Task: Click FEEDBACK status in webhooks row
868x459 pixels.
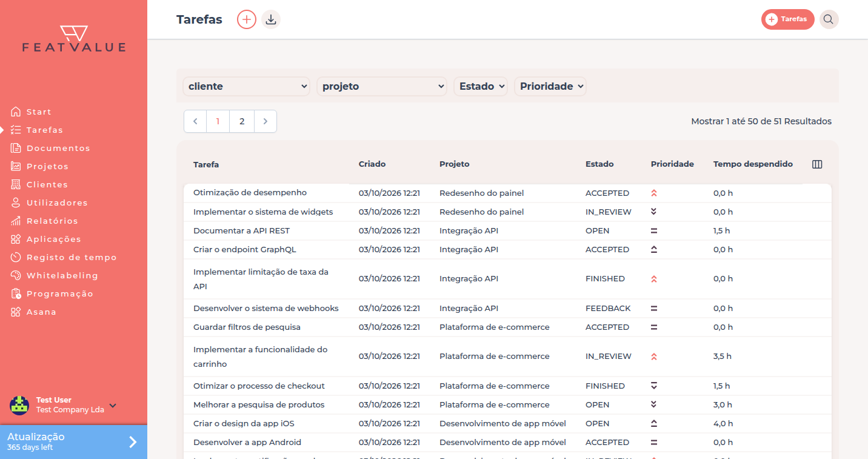Action: pyautogui.click(x=608, y=309)
